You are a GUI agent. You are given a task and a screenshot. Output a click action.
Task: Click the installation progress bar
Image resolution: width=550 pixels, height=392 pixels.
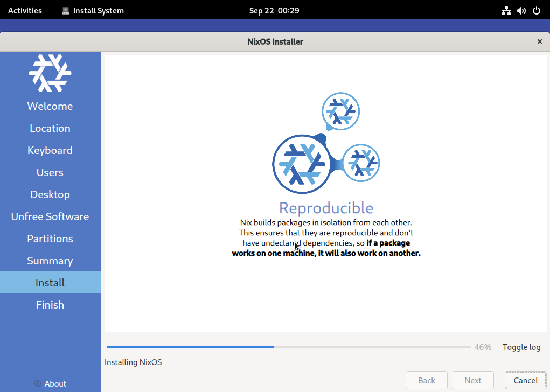289,347
